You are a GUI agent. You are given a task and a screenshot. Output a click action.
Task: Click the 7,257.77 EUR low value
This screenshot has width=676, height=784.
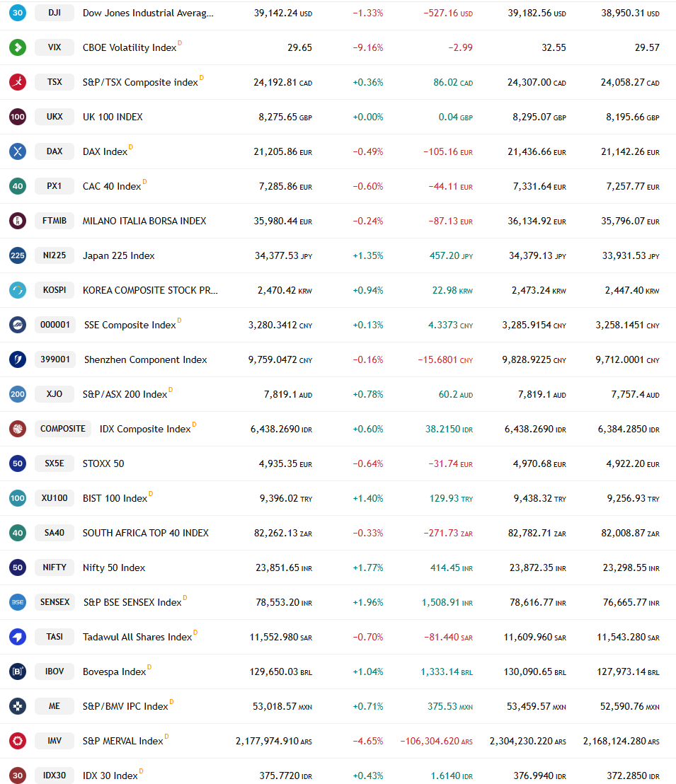[633, 186]
